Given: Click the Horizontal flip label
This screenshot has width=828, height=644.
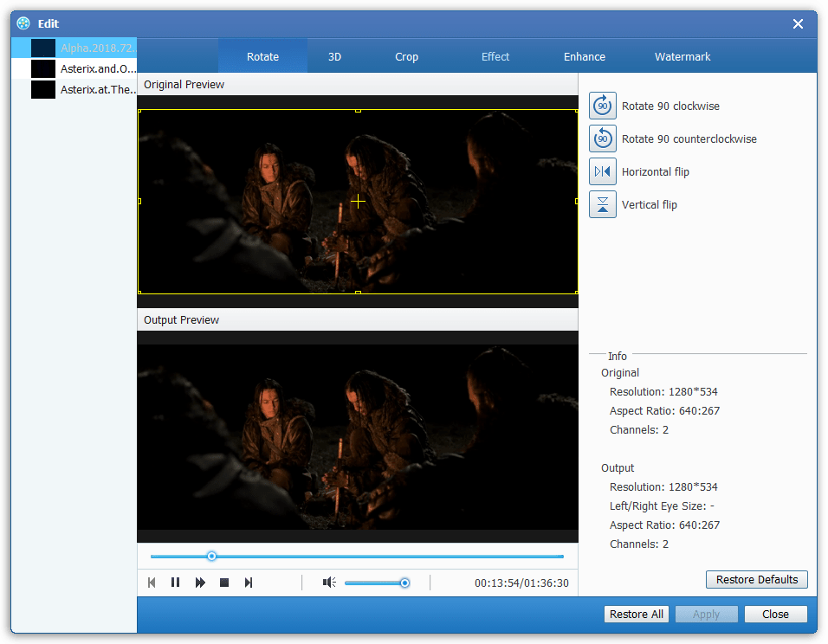Looking at the screenshot, I should coord(656,172).
